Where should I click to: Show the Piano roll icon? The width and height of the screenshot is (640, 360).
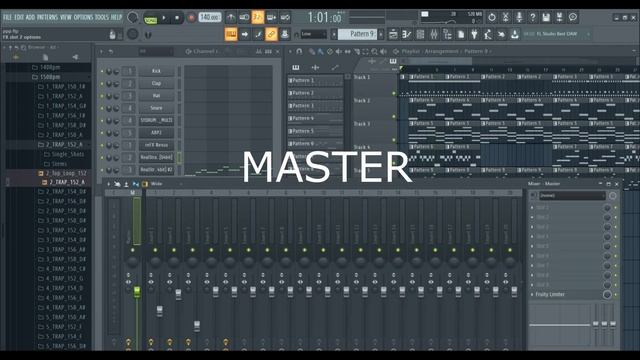pyautogui.click(x=407, y=35)
